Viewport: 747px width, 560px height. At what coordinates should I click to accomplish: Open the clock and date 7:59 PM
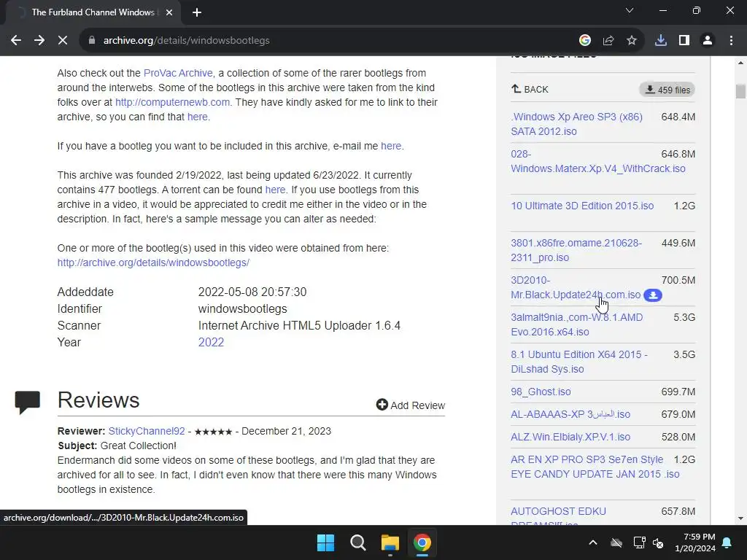pos(695,542)
